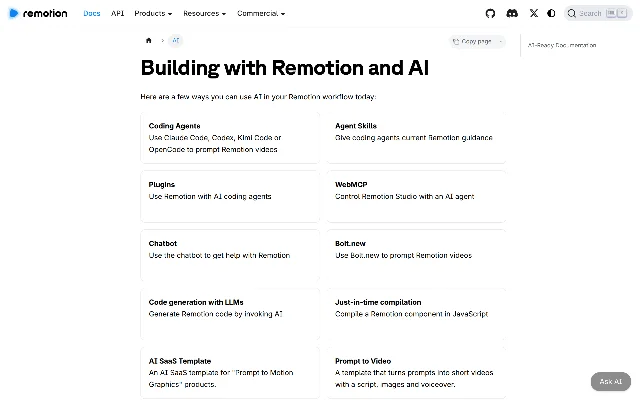The image size is (640, 400).
Task: Open the Plugins card
Action: tap(230, 196)
